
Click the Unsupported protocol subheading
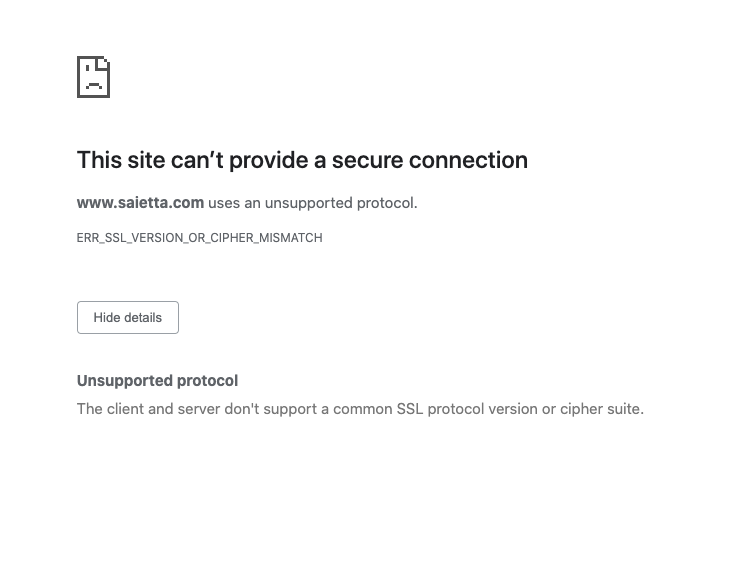(x=157, y=381)
